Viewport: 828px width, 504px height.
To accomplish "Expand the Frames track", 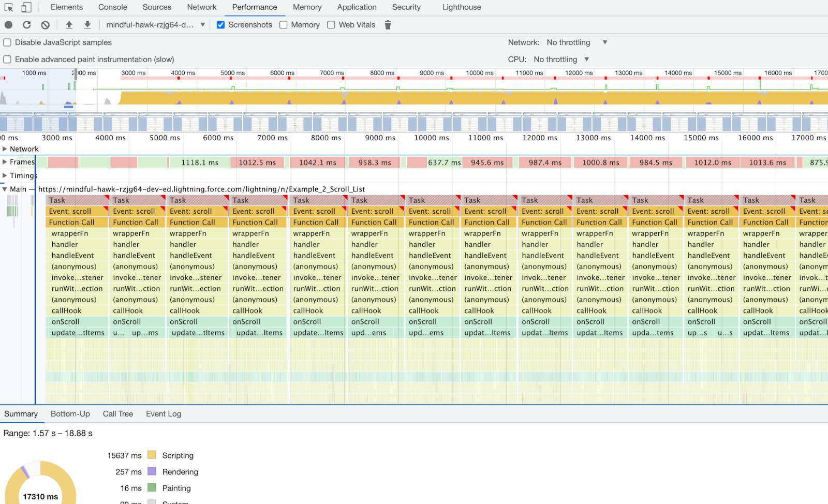I will (5, 162).
